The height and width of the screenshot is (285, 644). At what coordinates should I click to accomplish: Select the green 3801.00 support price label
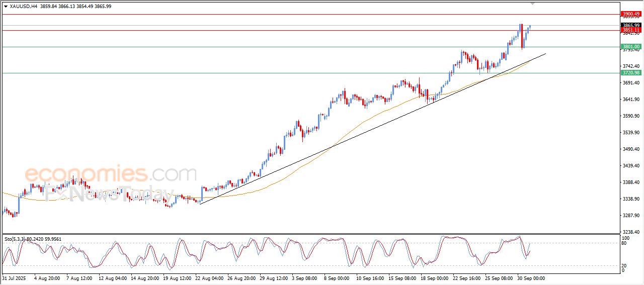point(631,47)
